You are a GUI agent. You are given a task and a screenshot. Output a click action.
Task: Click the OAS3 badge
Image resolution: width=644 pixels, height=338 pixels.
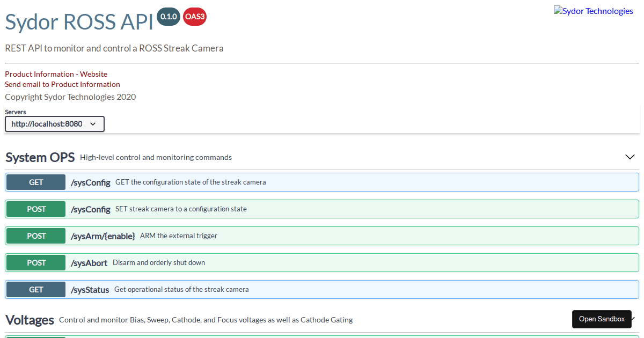pos(194,17)
